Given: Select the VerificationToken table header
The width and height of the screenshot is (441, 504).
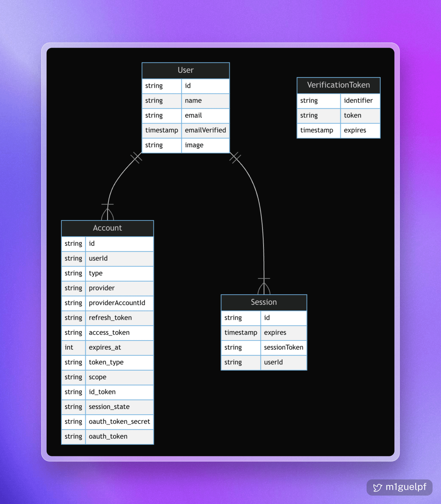Looking at the screenshot, I should [338, 85].
